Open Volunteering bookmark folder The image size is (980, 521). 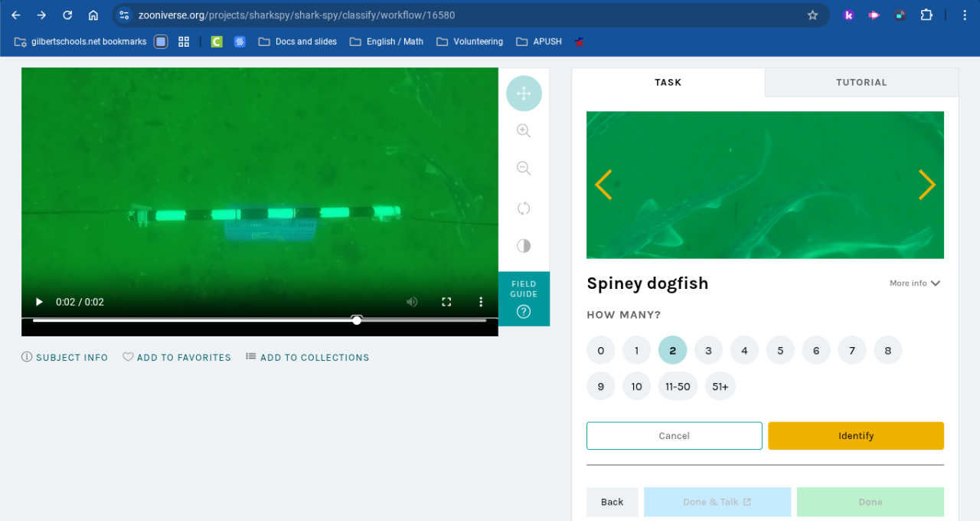click(x=470, y=41)
